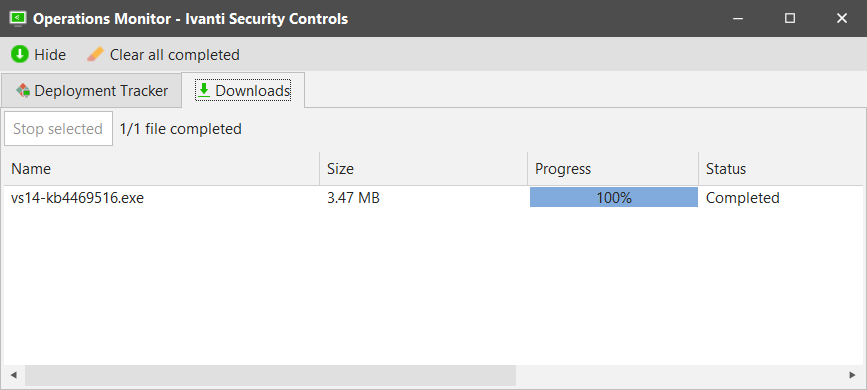Select the vs14-kb4469516.exe download row
Viewport: 867px width, 390px height.
pyautogui.click(x=434, y=197)
